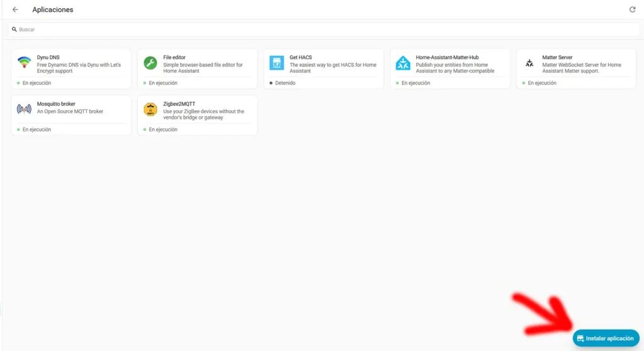Image resolution: width=644 pixels, height=351 pixels.
Task: Open Home-Assistant-Matter-Hub title
Action: (447, 57)
